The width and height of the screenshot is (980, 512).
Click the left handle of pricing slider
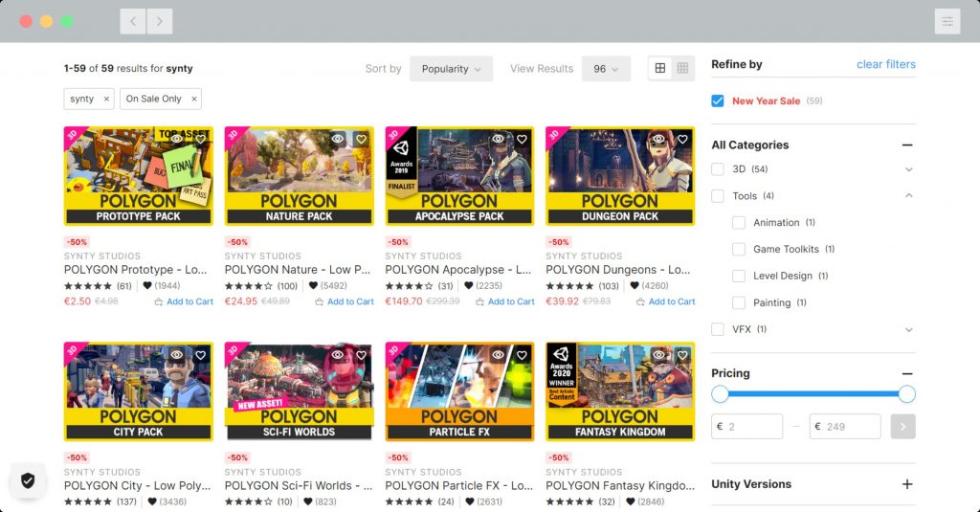coord(720,394)
